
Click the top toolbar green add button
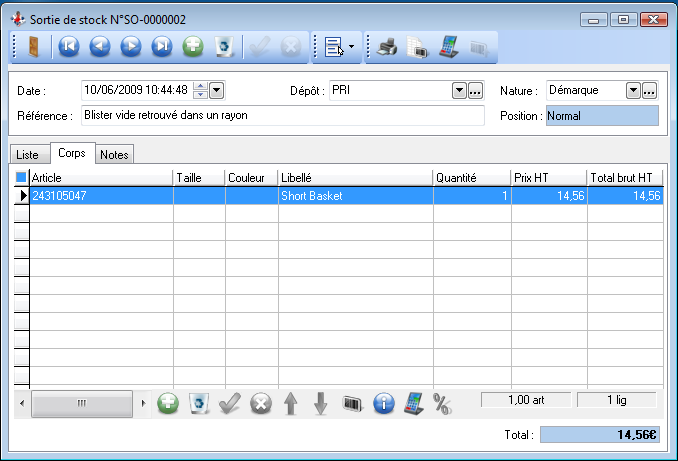(193, 46)
